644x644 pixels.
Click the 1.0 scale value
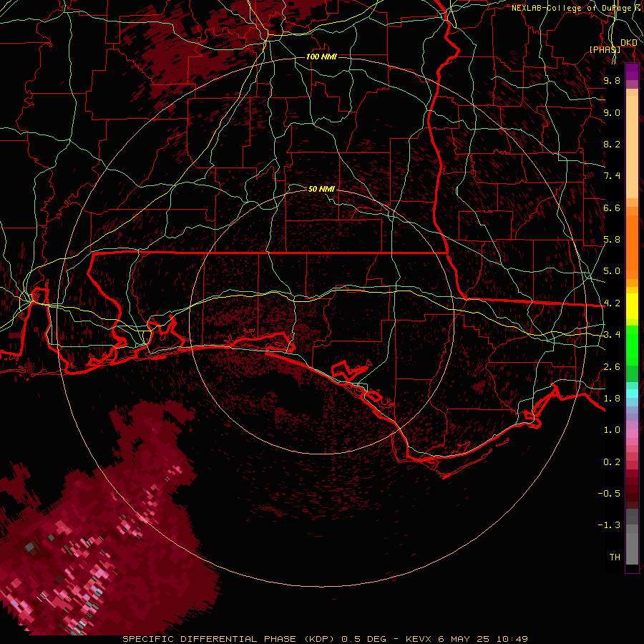pyautogui.click(x=612, y=430)
